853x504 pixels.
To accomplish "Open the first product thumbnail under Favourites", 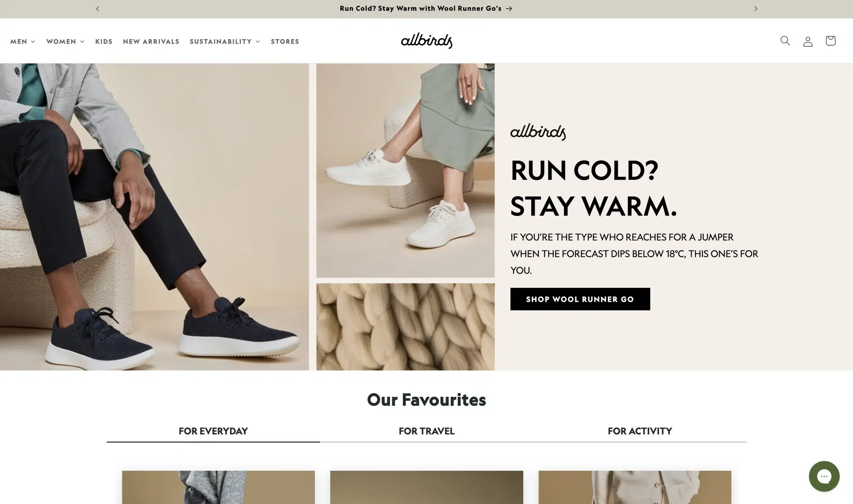I will click(218, 487).
